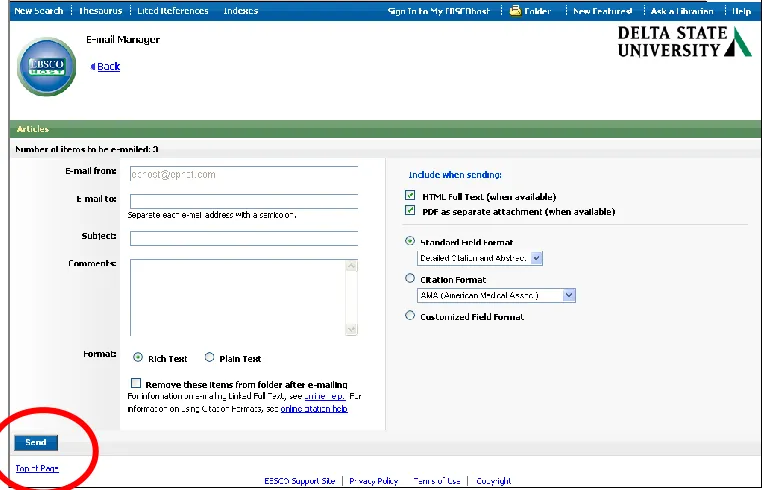This screenshot has height=490, width=762.
Task: Go to New Search
Action: 38,11
